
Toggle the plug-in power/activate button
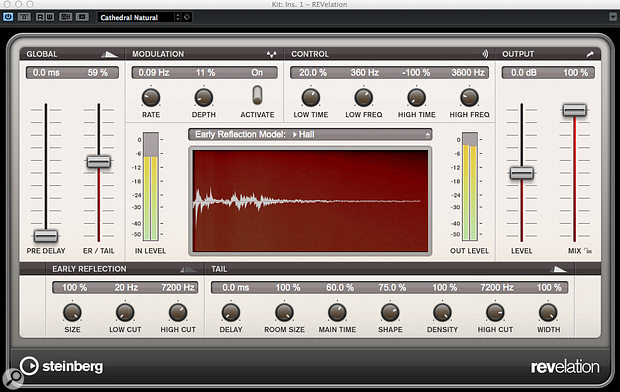point(8,17)
